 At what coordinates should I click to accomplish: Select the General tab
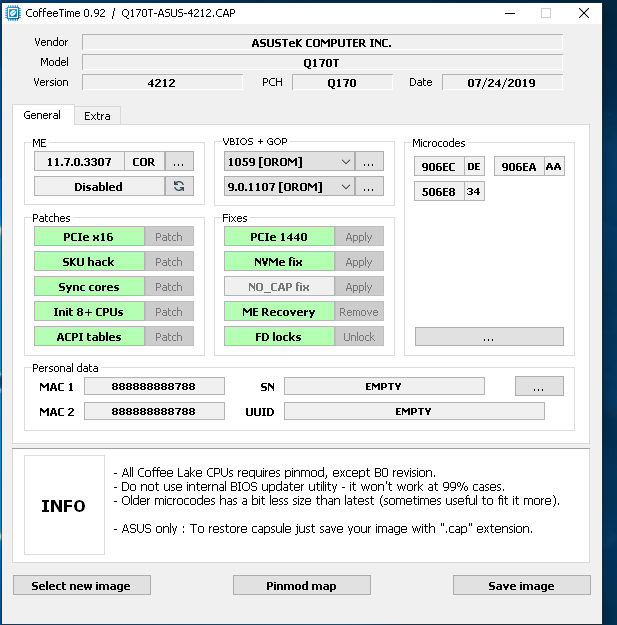42,115
